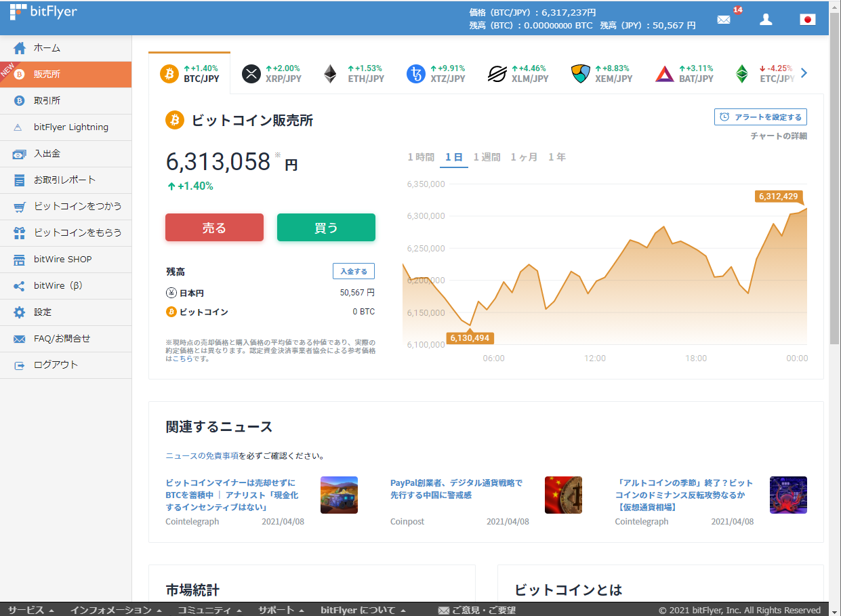This screenshot has height=616, width=841.
Task: Click the FAQ/お問合せ envelope icon
Action: tap(20, 339)
